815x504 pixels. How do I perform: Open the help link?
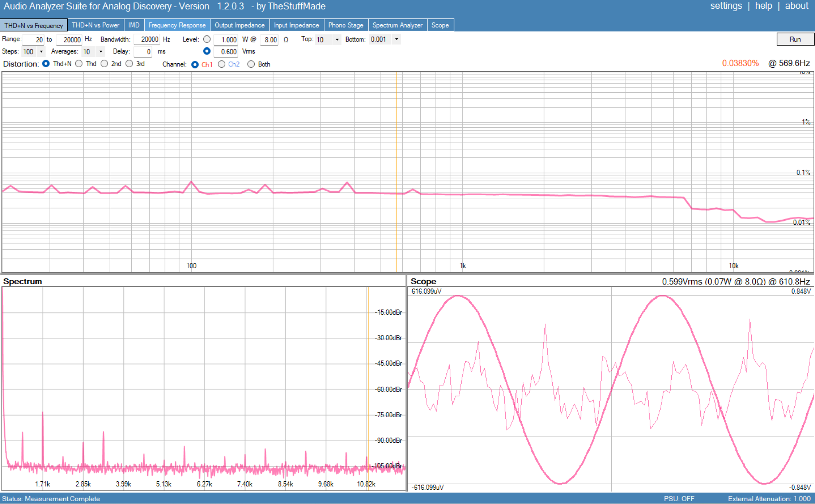[x=763, y=6]
